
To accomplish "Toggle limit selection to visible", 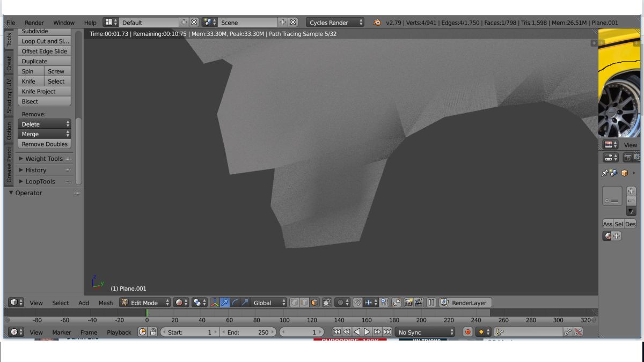I will [326, 302].
